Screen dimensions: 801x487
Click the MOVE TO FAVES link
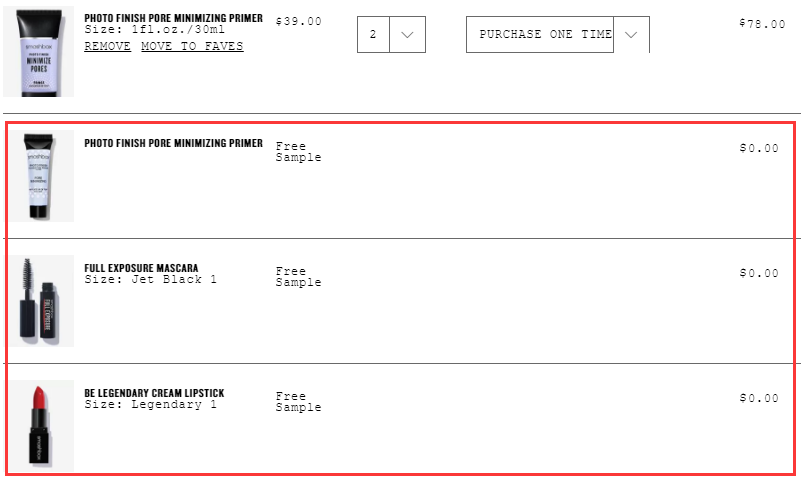(x=192, y=46)
